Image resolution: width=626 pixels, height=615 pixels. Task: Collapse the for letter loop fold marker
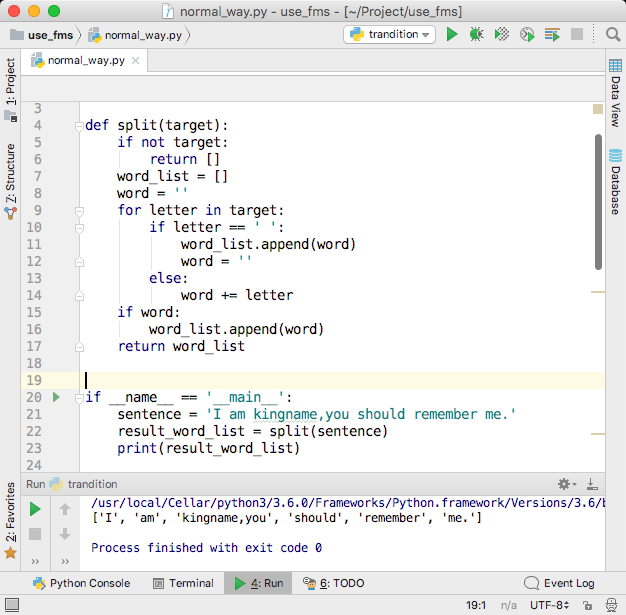click(x=79, y=211)
